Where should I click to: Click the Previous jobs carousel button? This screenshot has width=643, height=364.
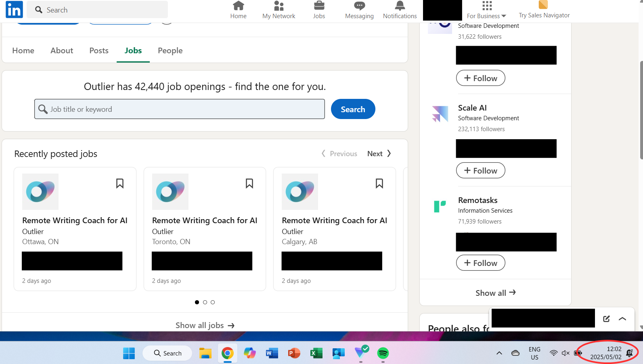[x=339, y=154]
